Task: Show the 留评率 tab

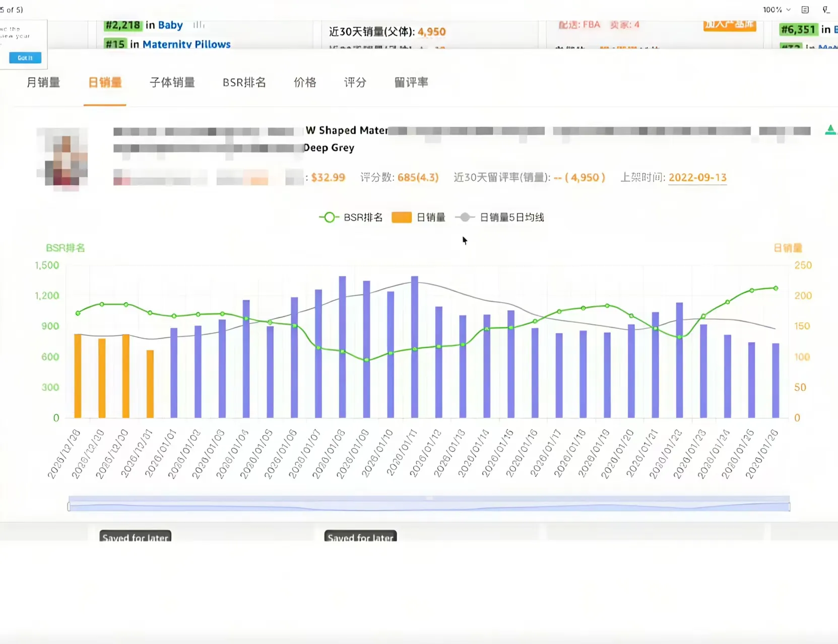Action: click(x=411, y=83)
